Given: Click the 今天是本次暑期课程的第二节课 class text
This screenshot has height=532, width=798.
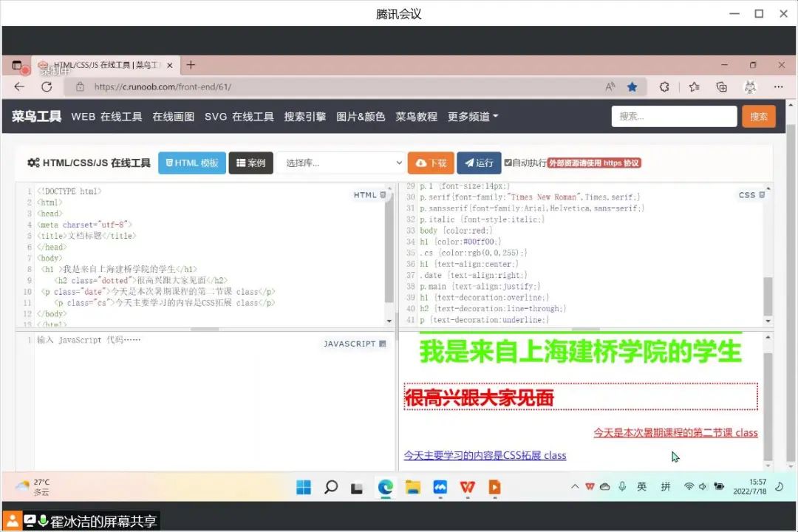Looking at the screenshot, I should 675,433.
